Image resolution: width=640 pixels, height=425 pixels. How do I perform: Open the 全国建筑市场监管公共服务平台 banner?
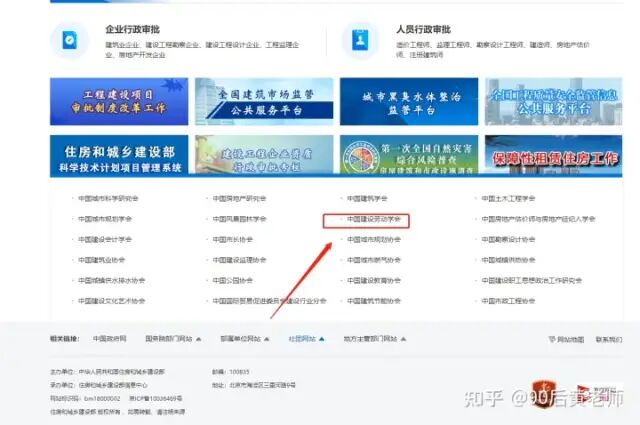click(264, 102)
